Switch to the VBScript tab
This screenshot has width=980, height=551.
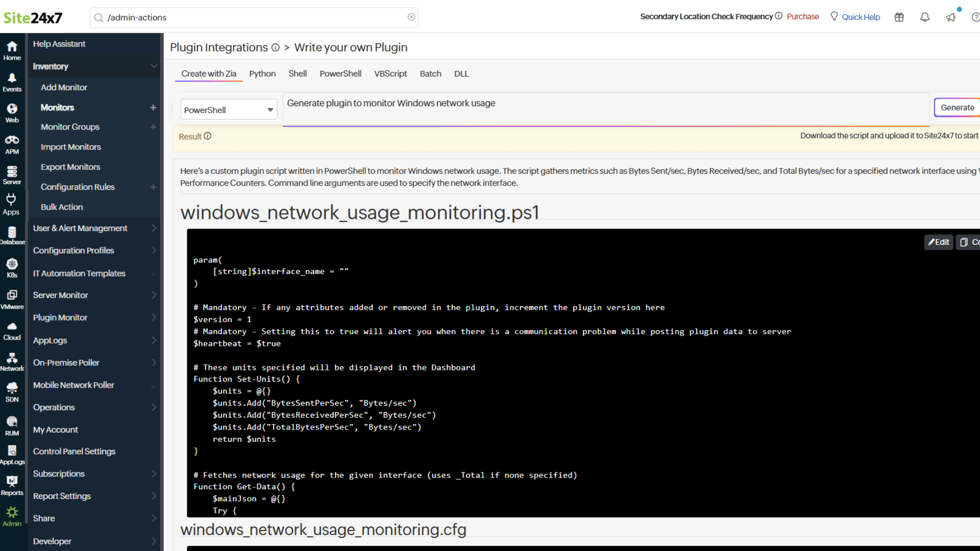390,73
